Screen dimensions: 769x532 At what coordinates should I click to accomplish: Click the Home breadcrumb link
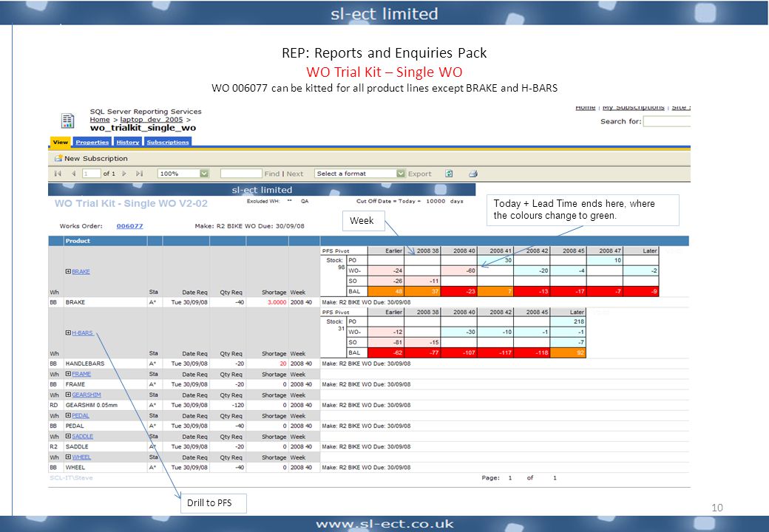tap(100, 120)
